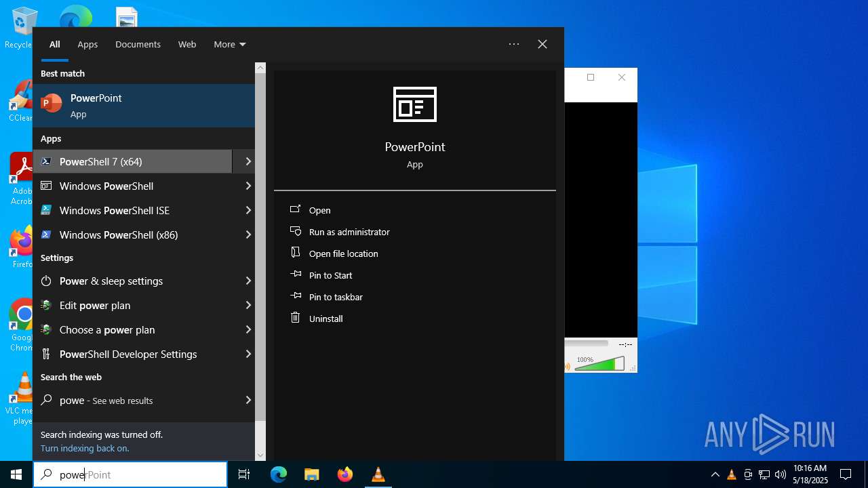Screen dimensions: 868x488
Task: Close the VLC window
Action: 622,77
